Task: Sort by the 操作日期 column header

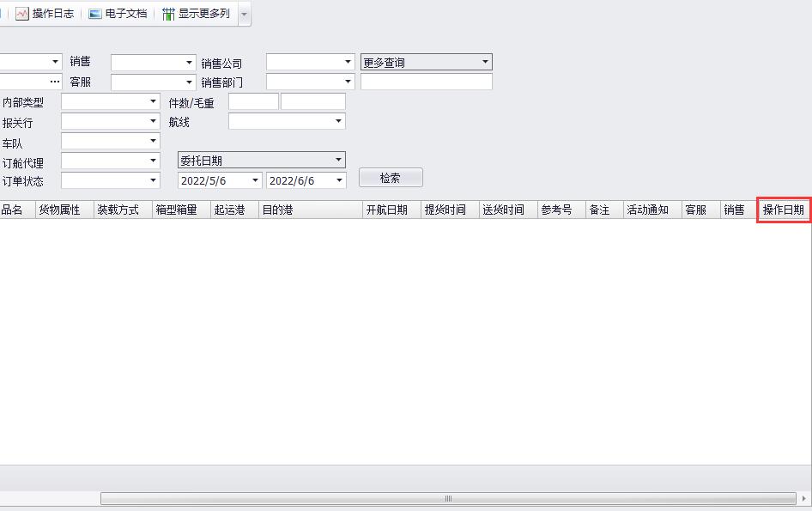Action: click(x=783, y=210)
